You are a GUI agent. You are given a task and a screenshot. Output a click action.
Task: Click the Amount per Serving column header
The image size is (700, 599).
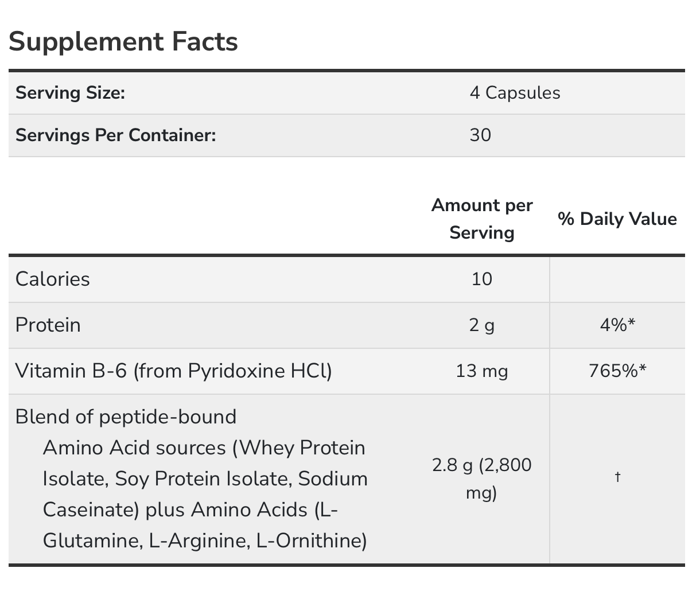pos(482,219)
